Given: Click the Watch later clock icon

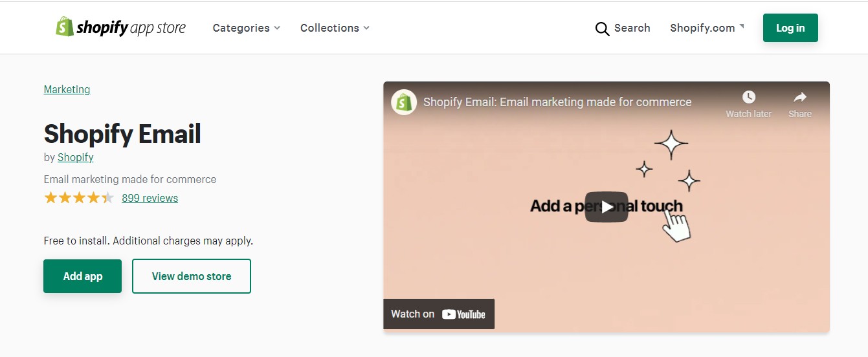Looking at the screenshot, I should 748,98.
